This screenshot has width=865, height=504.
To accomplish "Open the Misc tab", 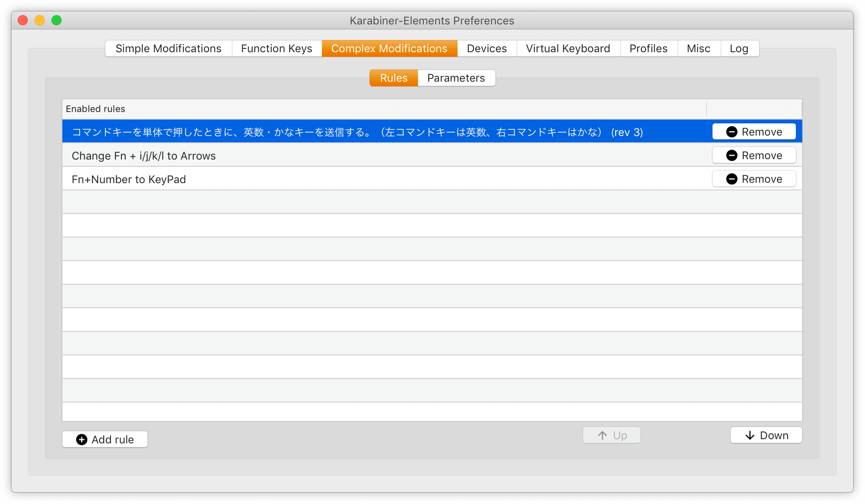I will [699, 48].
